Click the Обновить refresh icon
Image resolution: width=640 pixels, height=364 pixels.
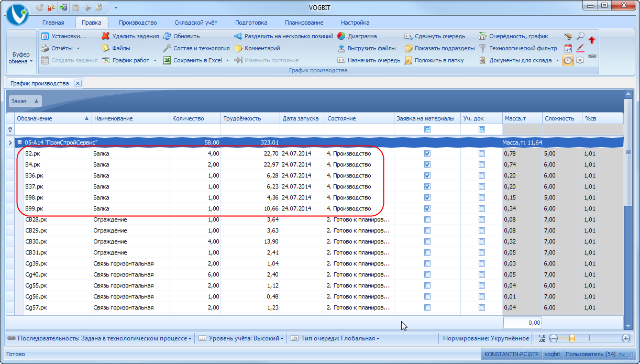167,36
